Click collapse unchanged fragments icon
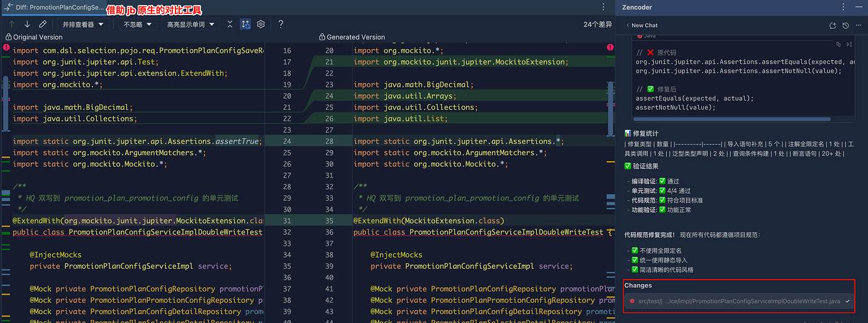Image resolution: width=868 pixels, height=323 pixels. [230, 25]
